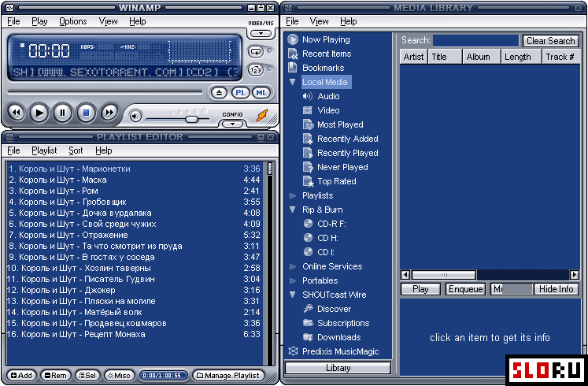Viewport: 588px width, 386px height.
Task: Toggle the repeat mode button
Action: click(256, 52)
